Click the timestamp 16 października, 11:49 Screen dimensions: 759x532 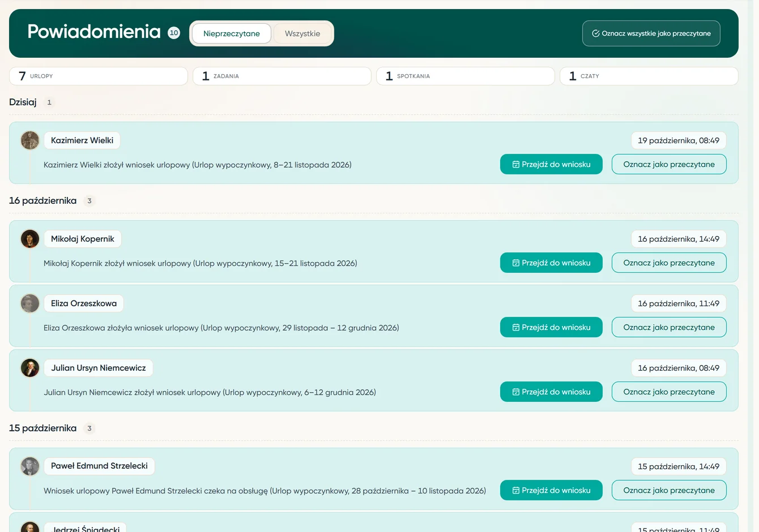(x=679, y=303)
